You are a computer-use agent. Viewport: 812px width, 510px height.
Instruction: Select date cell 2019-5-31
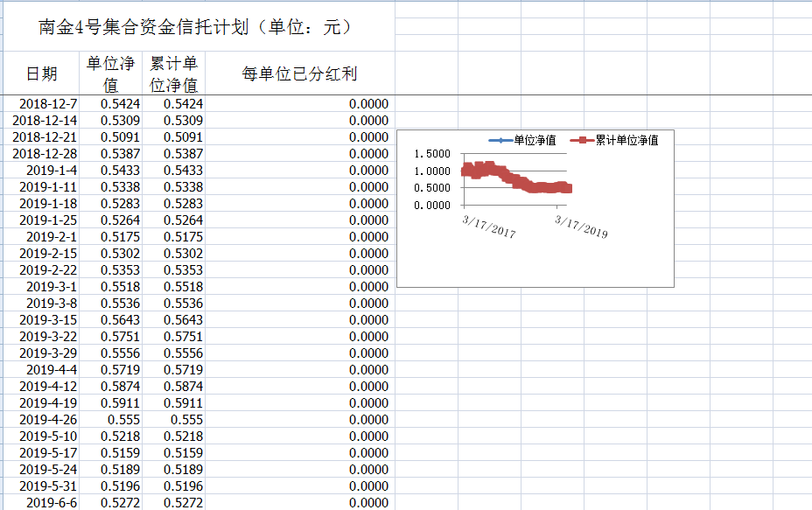click(41, 486)
